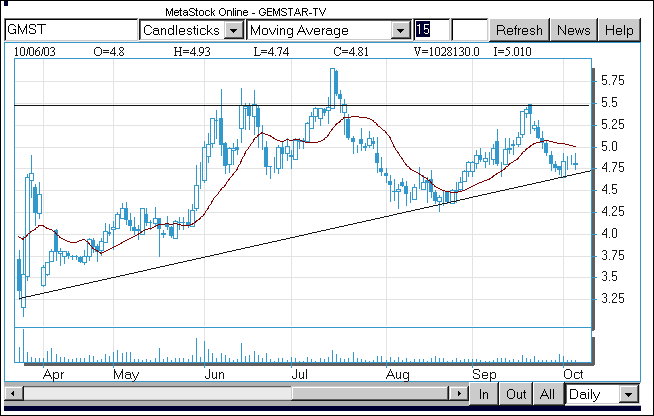
Task: Click the 3.25 price axis label
Action: (613, 298)
